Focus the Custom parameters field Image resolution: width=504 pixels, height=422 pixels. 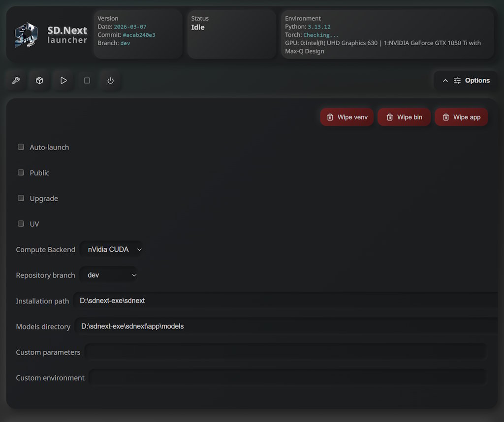pos(286,352)
